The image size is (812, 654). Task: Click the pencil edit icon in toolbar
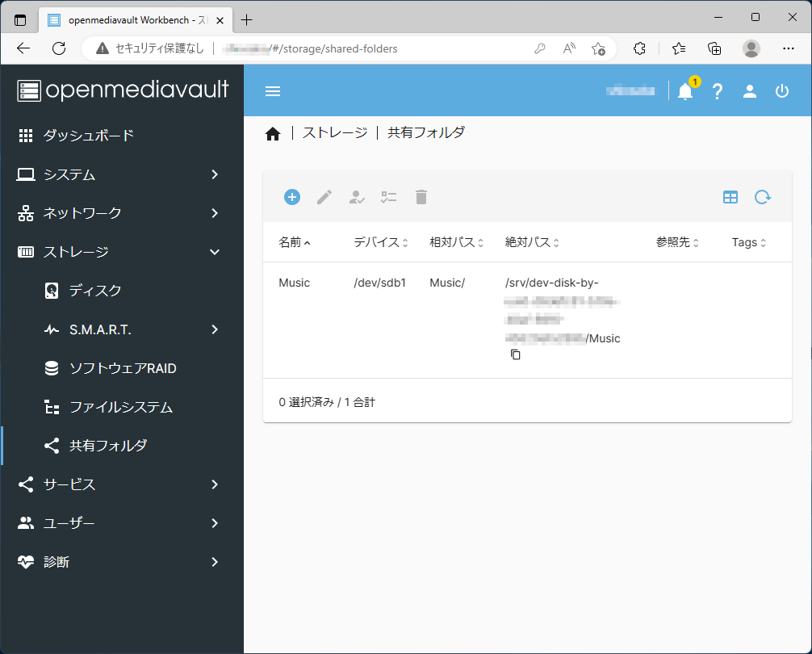pyautogui.click(x=324, y=197)
